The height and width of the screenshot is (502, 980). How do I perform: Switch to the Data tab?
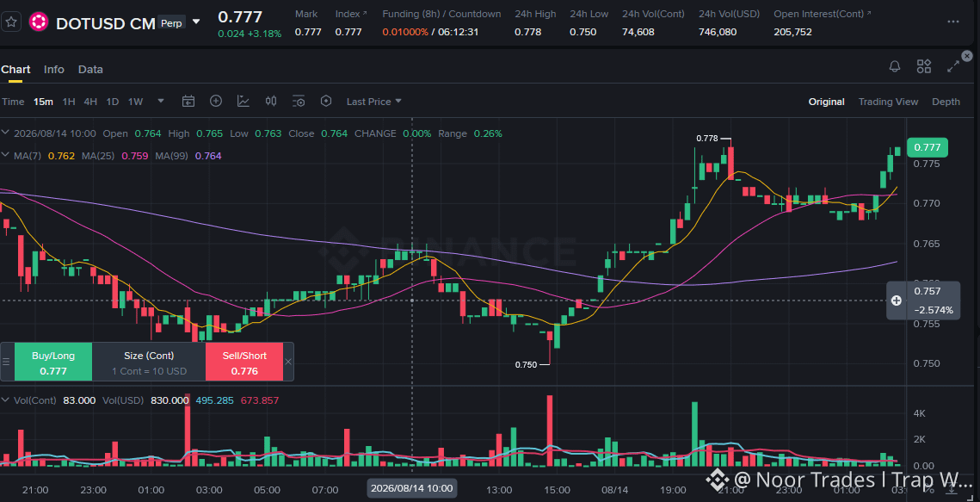pos(90,70)
